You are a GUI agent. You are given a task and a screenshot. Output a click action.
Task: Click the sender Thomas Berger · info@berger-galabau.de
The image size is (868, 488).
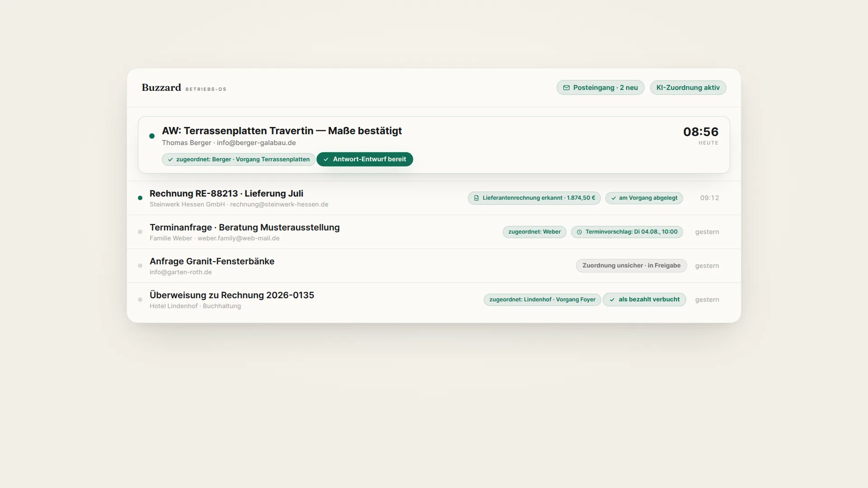click(229, 143)
